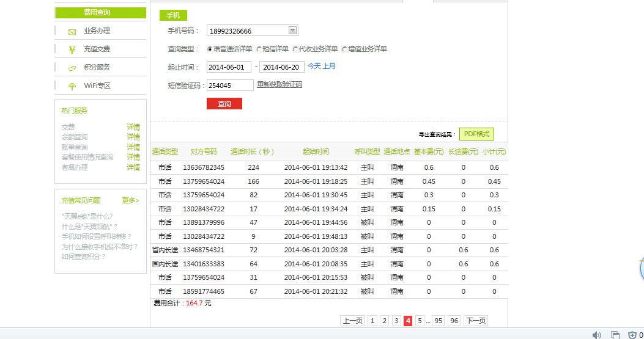The height and width of the screenshot is (339, 644).
Task: Click the start date field 2014-06-01
Action: (x=229, y=67)
